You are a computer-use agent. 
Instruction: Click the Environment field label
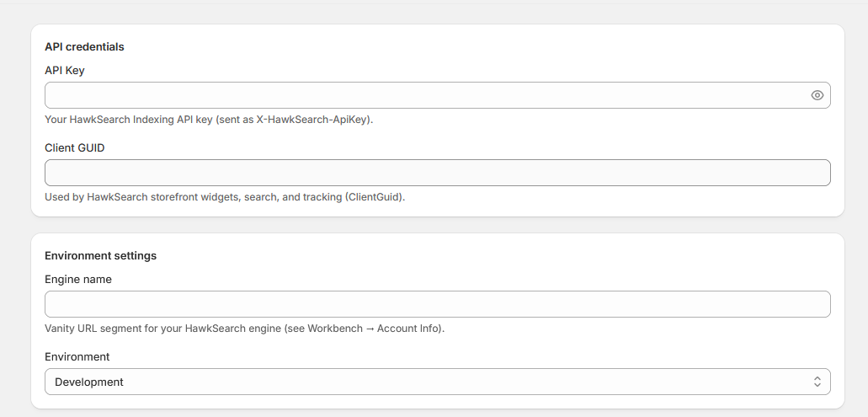pyautogui.click(x=77, y=356)
